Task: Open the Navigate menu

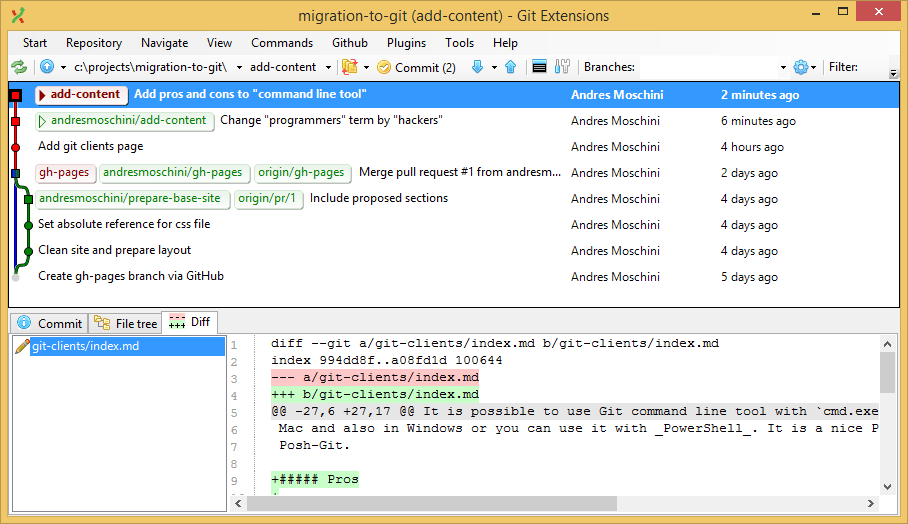Action: [164, 43]
